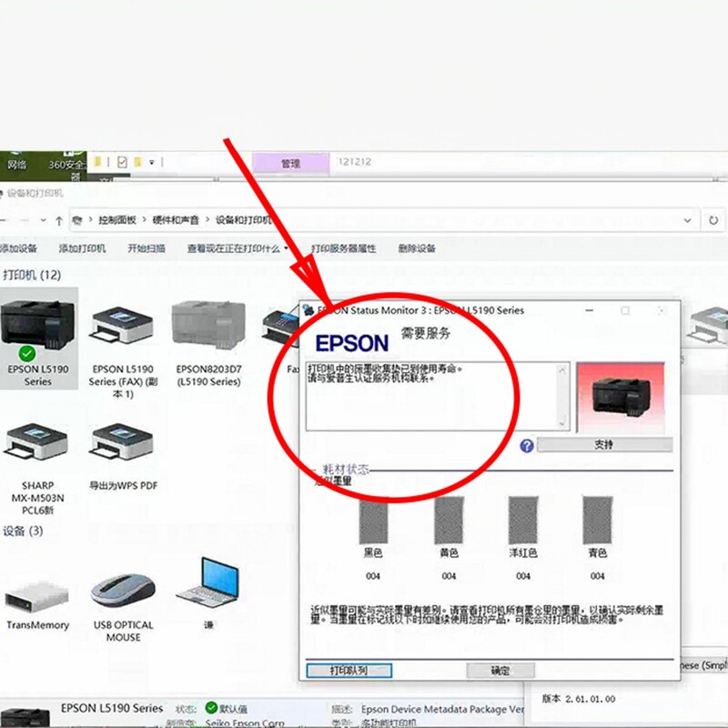
Task: Click the magenta ink level bar
Action: point(522,520)
